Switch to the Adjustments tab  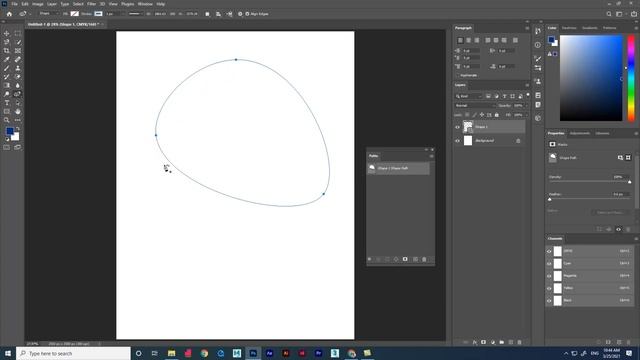(580, 133)
